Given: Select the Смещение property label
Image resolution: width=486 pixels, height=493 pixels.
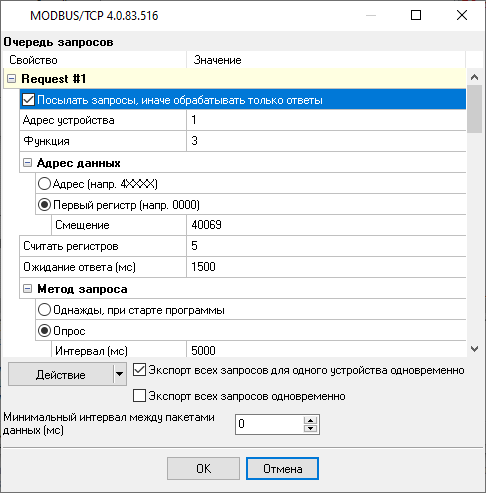Looking at the screenshot, I should pos(82,225).
